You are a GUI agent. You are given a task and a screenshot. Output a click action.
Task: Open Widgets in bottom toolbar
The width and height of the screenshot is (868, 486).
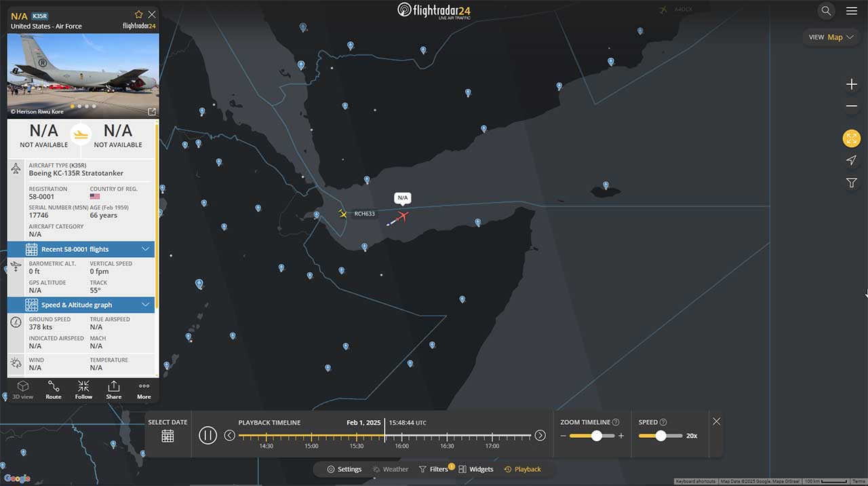tap(476, 469)
